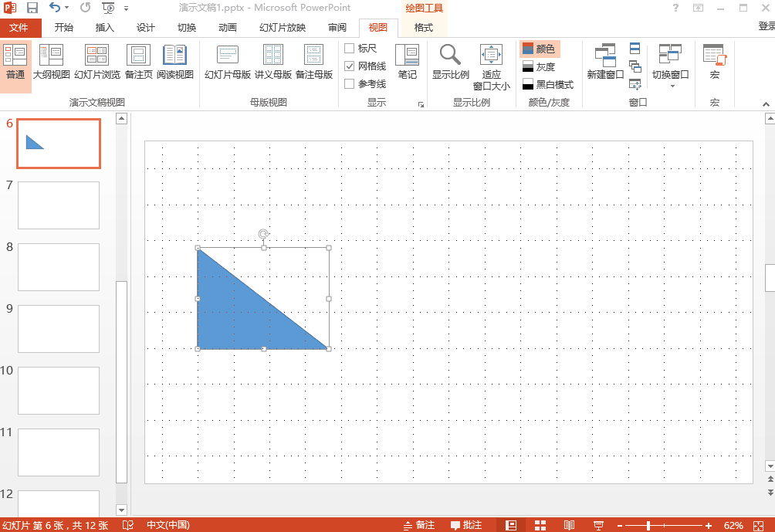
Task: Open the Animations (动画) tab
Action: [228, 28]
